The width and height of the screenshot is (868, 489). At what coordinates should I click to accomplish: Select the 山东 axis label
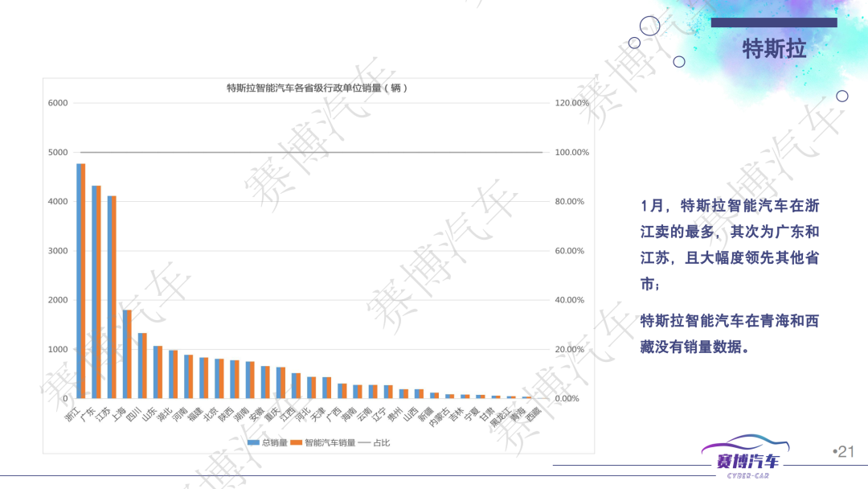tap(149, 414)
